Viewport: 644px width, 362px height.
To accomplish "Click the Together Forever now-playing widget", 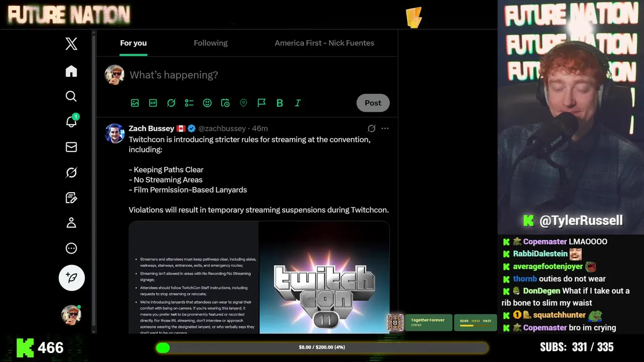I will pos(428,322).
